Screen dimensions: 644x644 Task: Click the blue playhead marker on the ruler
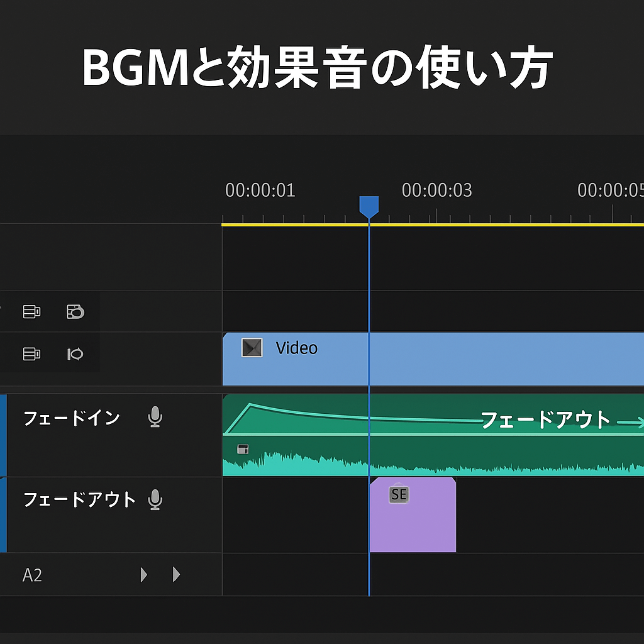369,207
